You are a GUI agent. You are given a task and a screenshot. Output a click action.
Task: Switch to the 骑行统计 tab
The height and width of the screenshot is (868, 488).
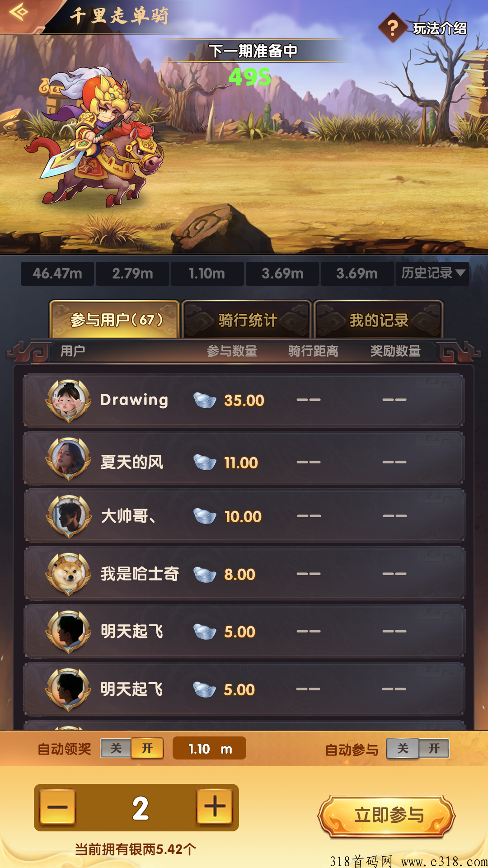247,320
